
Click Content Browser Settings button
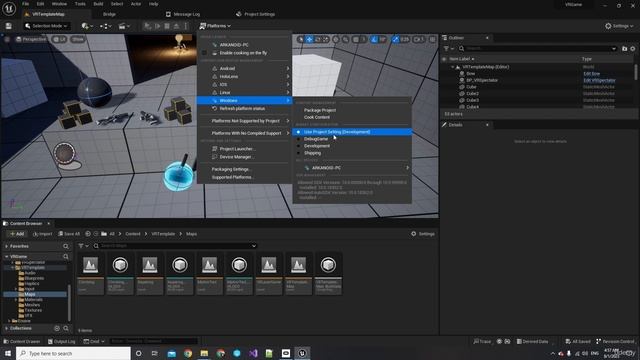422,234
